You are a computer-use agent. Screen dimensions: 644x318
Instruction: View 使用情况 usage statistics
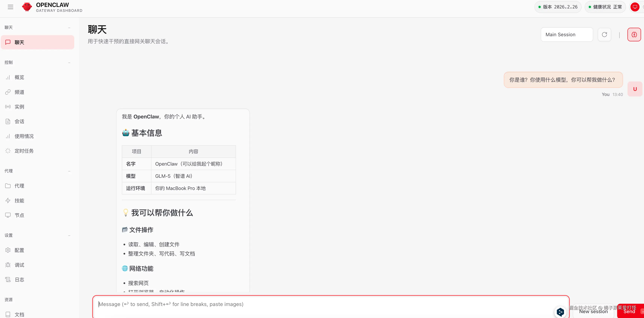pyautogui.click(x=23, y=136)
